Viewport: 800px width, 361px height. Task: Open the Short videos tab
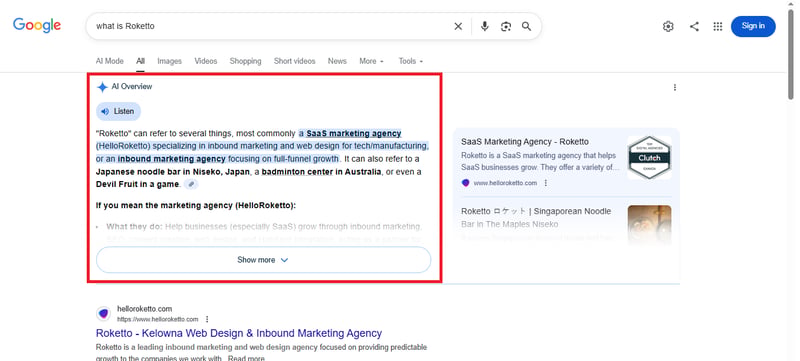click(294, 61)
